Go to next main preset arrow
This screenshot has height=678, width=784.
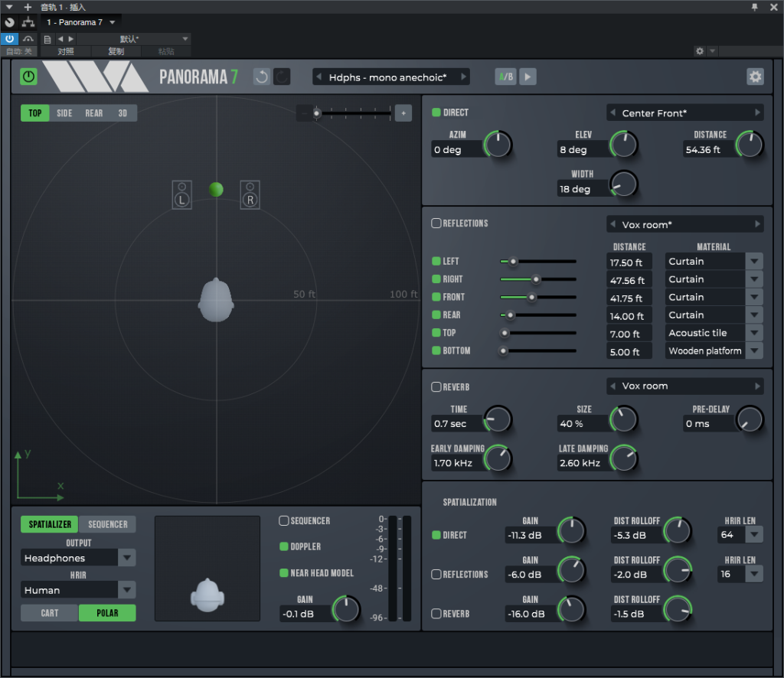463,77
